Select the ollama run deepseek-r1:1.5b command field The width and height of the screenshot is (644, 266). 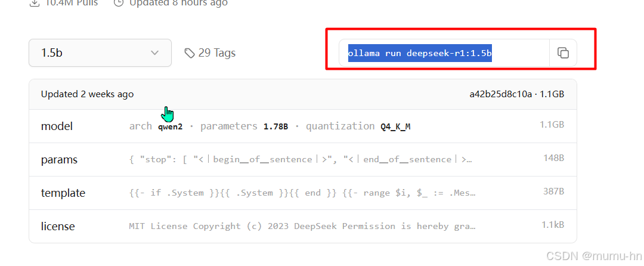pyautogui.click(x=444, y=53)
